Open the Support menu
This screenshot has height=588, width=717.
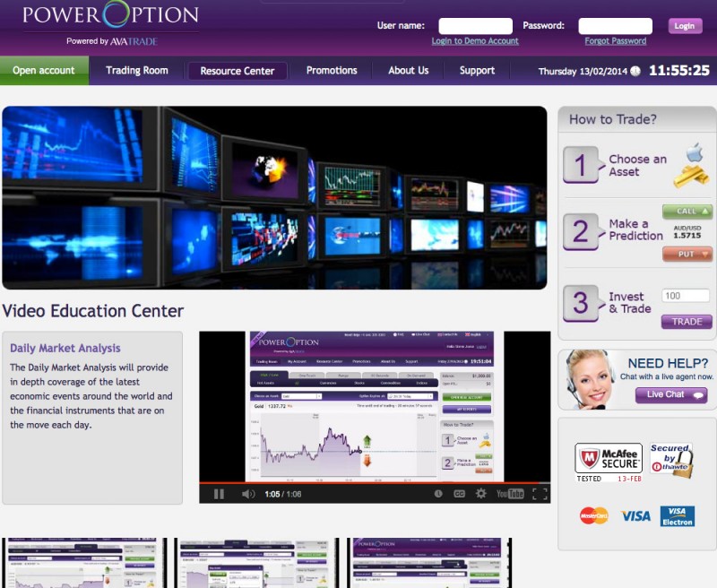(477, 71)
